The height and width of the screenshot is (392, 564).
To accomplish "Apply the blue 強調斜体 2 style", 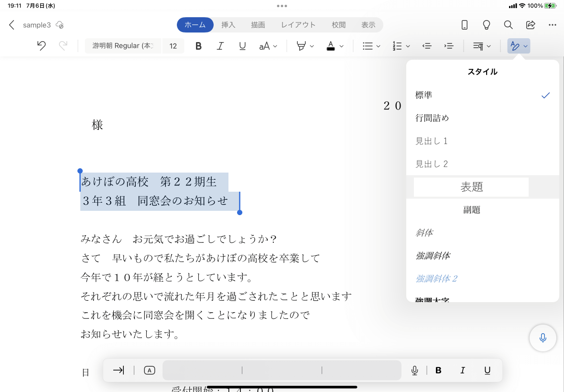I will point(483,279).
